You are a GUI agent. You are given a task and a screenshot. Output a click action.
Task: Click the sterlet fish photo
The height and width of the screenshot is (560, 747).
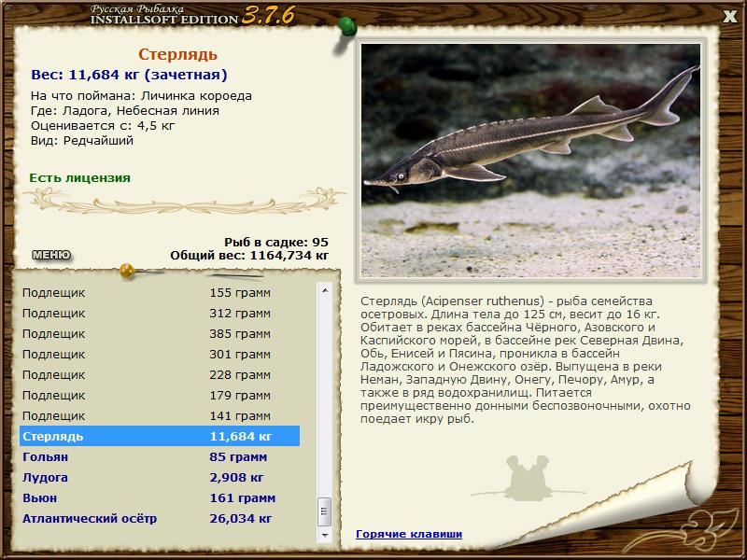pos(530,161)
